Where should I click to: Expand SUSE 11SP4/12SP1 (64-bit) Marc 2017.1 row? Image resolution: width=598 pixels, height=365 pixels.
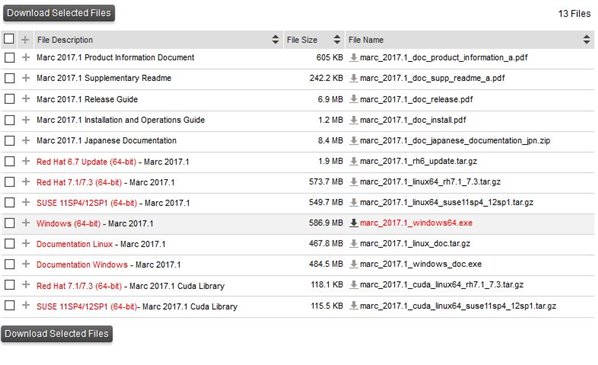pos(26,202)
